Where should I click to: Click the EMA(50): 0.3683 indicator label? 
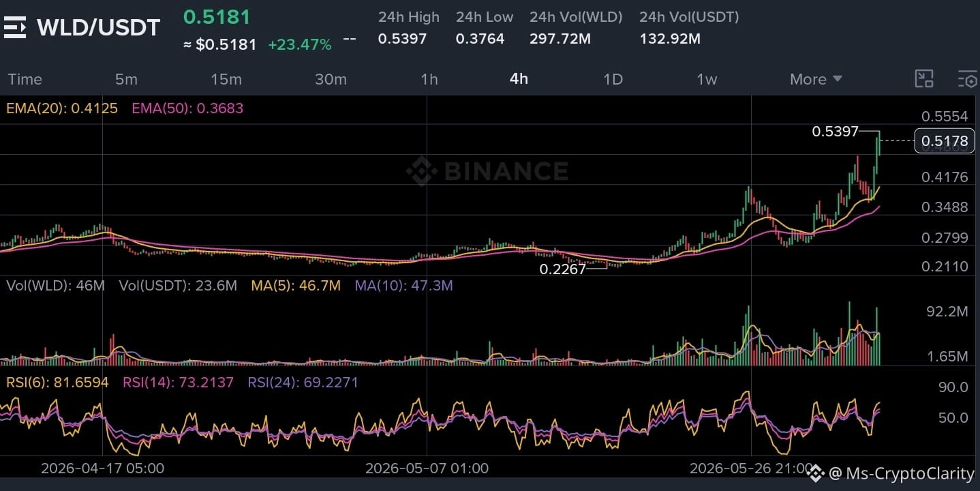click(187, 108)
